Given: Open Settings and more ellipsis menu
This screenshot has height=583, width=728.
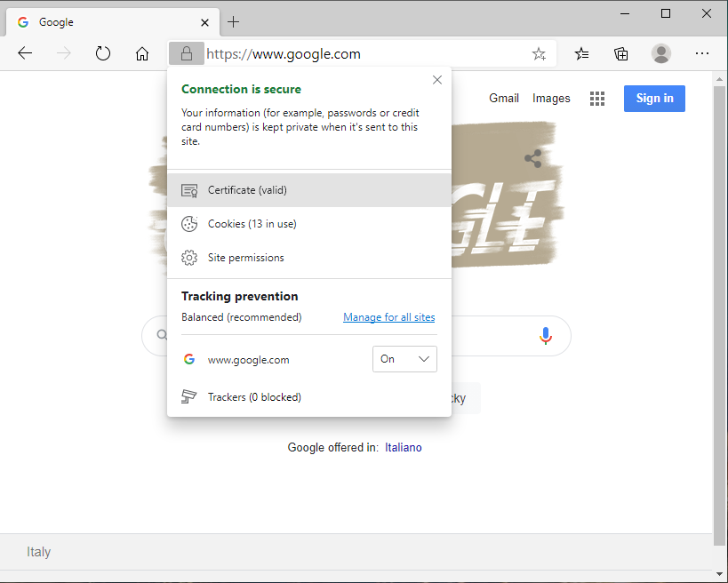Looking at the screenshot, I should [x=702, y=53].
